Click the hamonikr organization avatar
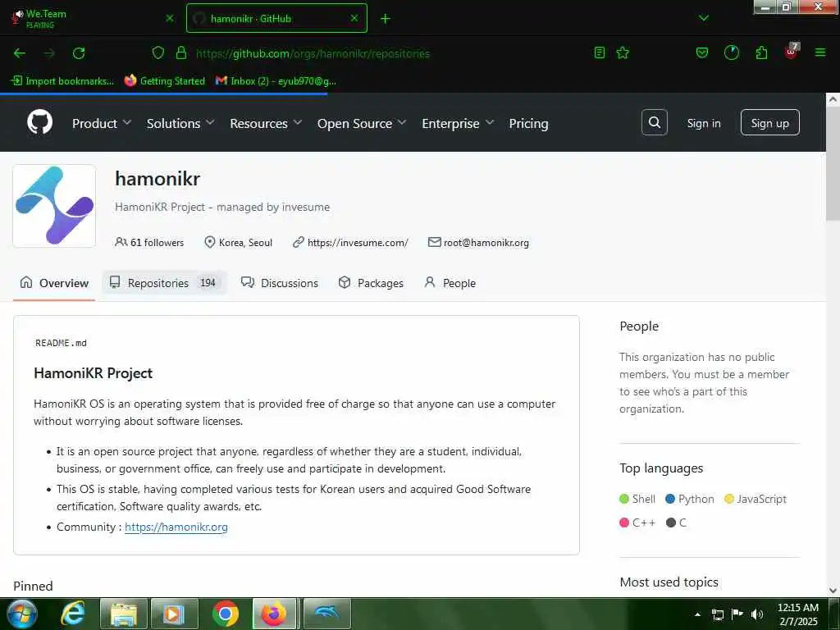 tap(54, 206)
